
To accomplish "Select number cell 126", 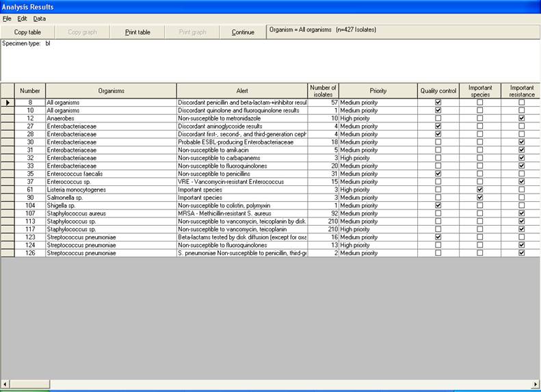I will pyautogui.click(x=30, y=253).
